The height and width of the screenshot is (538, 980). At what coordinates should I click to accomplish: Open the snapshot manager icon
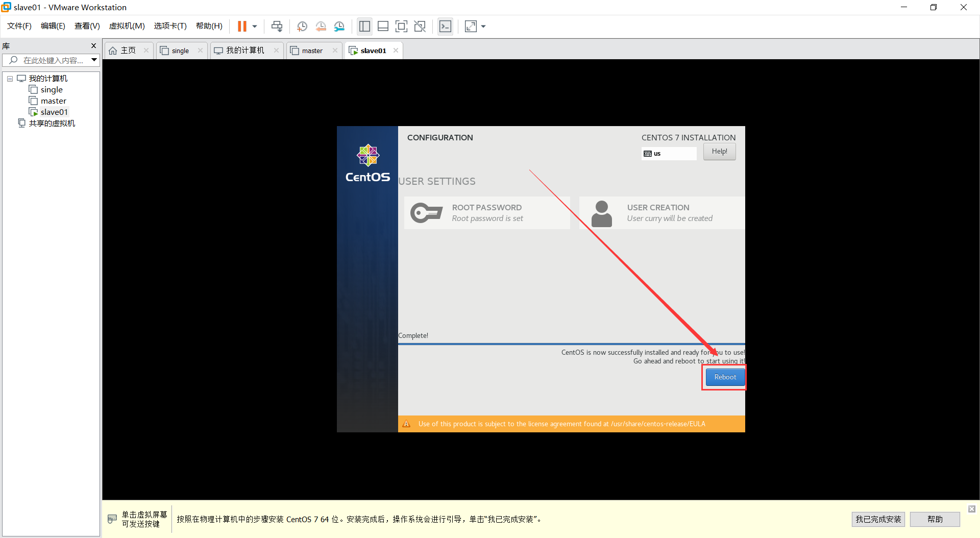pyautogui.click(x=339, y=27)
